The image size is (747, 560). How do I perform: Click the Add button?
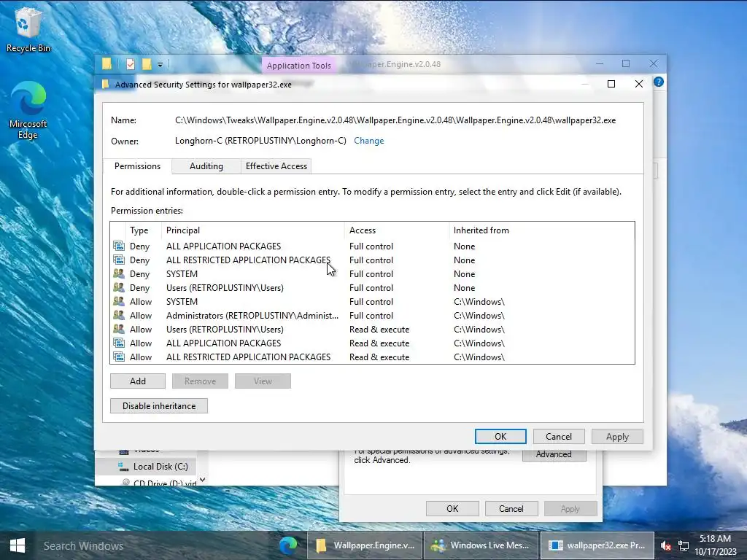(x=138, y=381)
